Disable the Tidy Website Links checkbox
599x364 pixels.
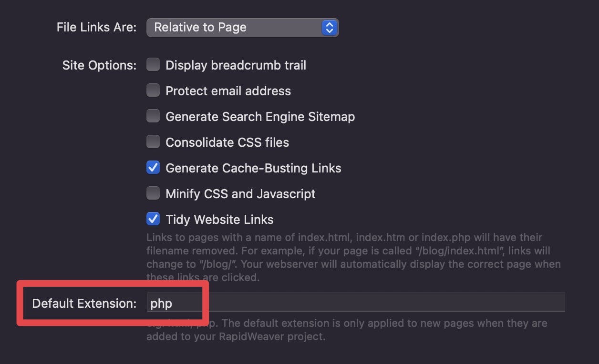[153, 219]
